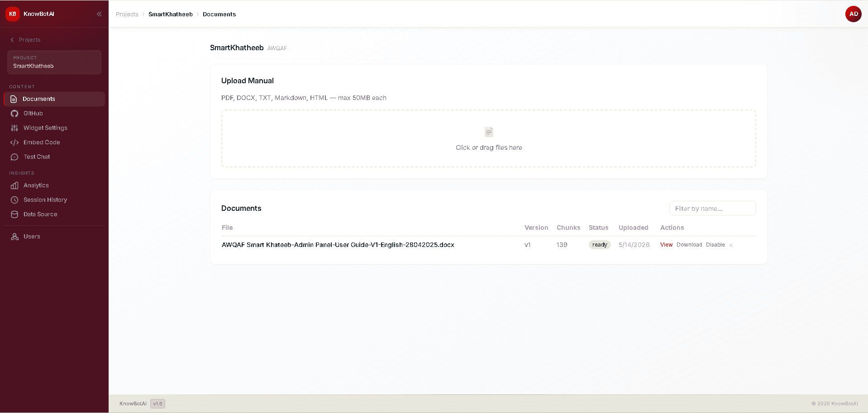Click the Embed Code brackets icon
Screen dimensions: 868x413
14,142
